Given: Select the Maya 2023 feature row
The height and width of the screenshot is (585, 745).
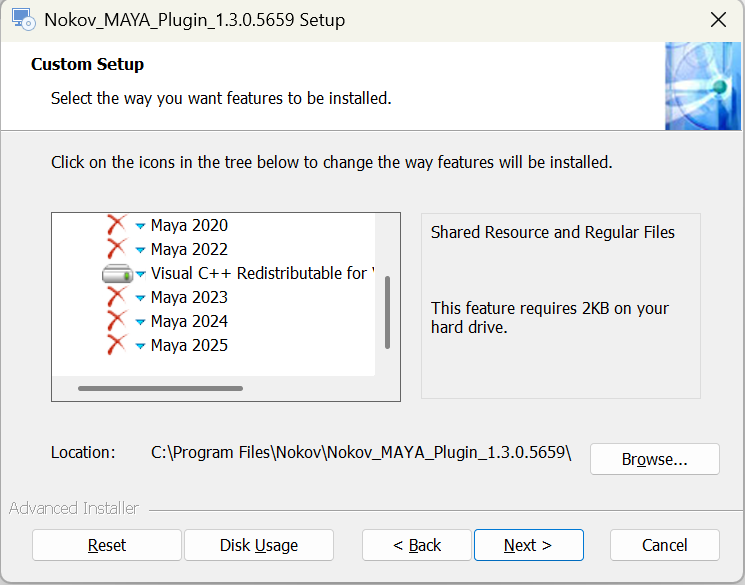Looking at the screenshot, I should [189, 297].
